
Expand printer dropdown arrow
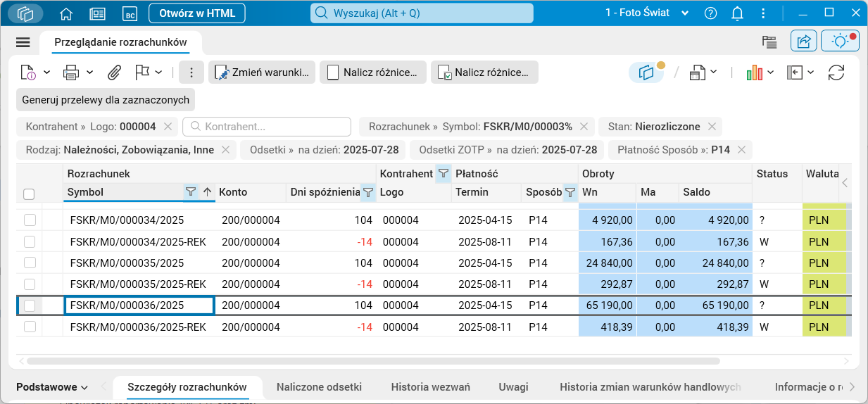tap(90, 72)
